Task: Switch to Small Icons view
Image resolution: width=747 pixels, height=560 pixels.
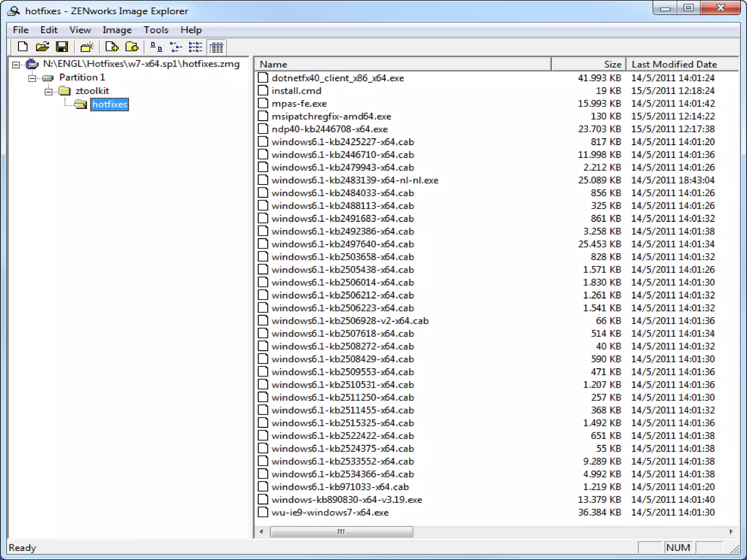Action: click(x=176, y=47)
